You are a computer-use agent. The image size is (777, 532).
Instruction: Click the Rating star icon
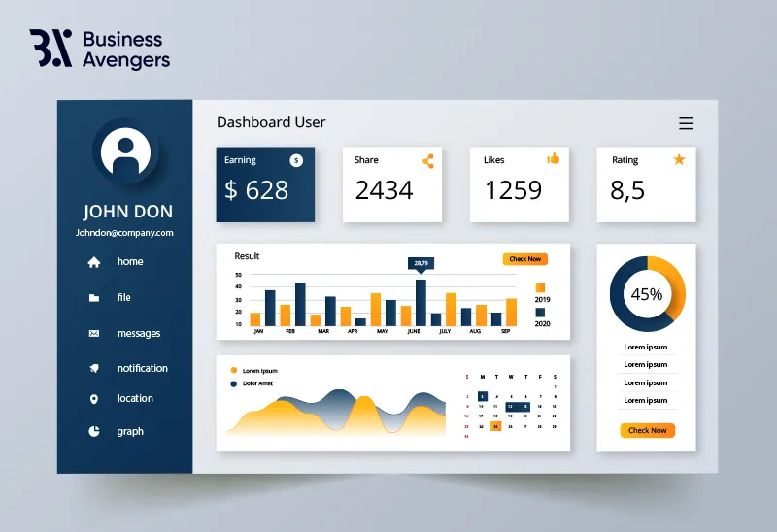pyautogui.click(x=679, y=159)
